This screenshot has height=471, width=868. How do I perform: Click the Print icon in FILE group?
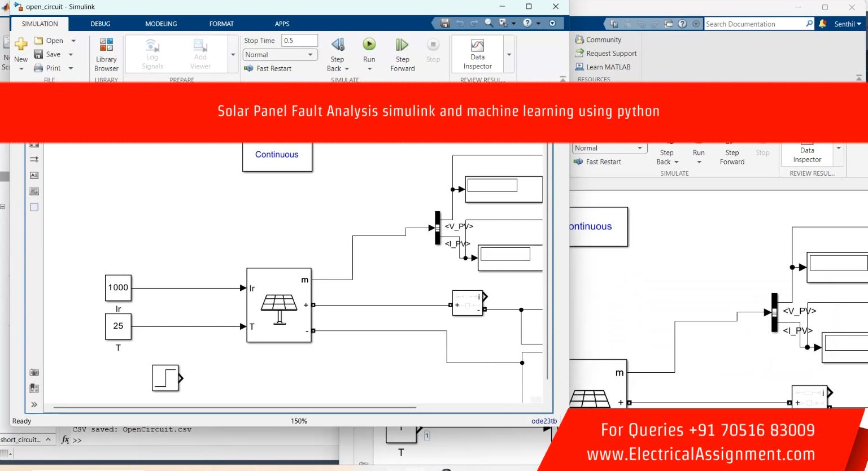tap(38, 68)
